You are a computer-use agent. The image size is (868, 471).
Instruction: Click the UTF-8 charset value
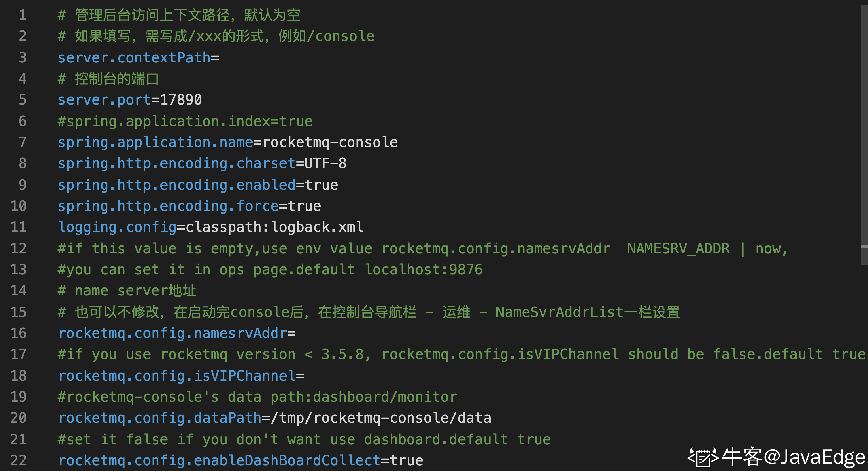(325, 164)
